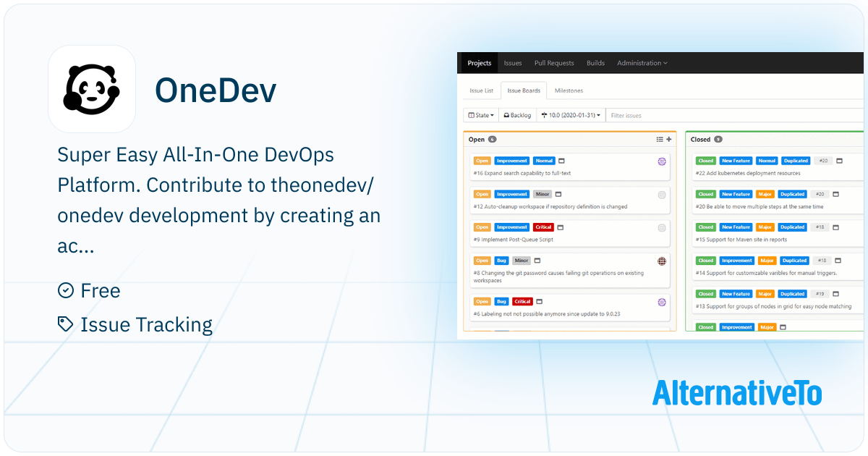Open detail icon on issue #8 card
Image resolution: width=868 pixels, height=456 pixels.
pos(537,261)
